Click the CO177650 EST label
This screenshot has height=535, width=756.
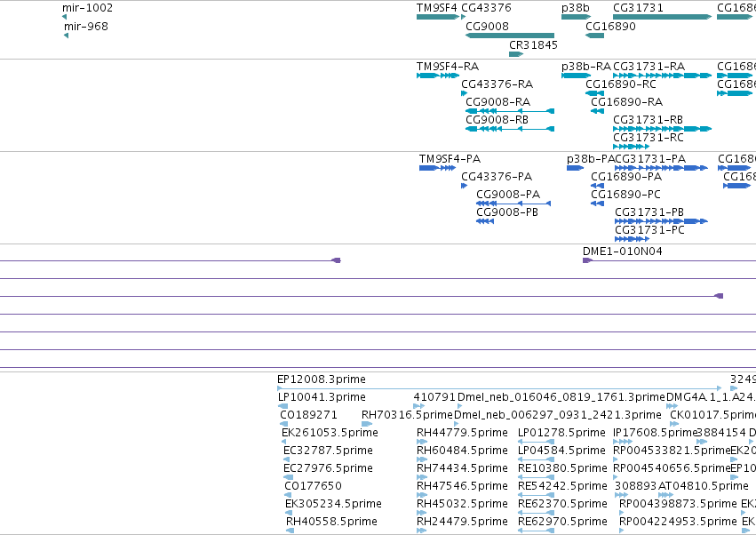313,485
